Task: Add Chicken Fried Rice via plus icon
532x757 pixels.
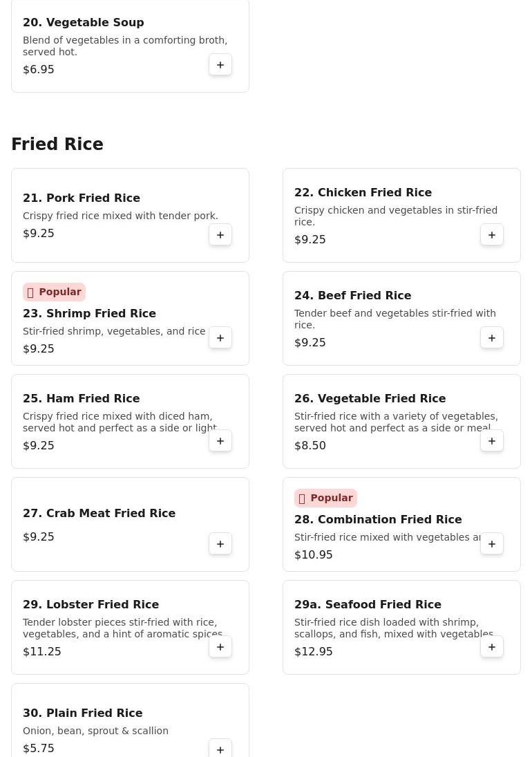Action: point(491,234)
